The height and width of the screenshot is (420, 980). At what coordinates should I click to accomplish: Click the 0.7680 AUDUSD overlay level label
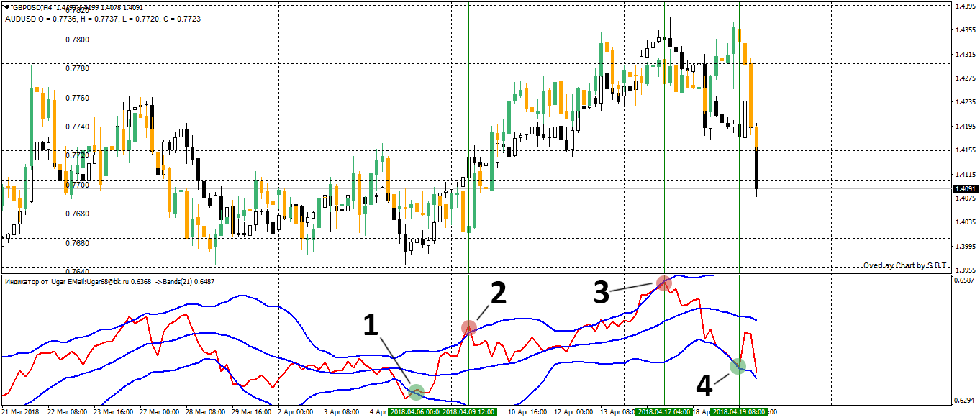coord(78,214)
